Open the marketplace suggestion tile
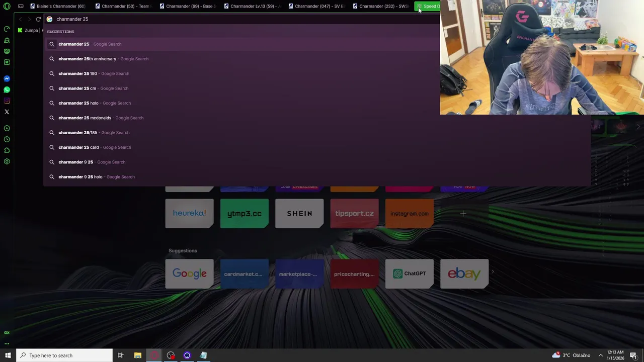Image resolution: width=644 pixels, height=362 pixels. coord(299,274)
